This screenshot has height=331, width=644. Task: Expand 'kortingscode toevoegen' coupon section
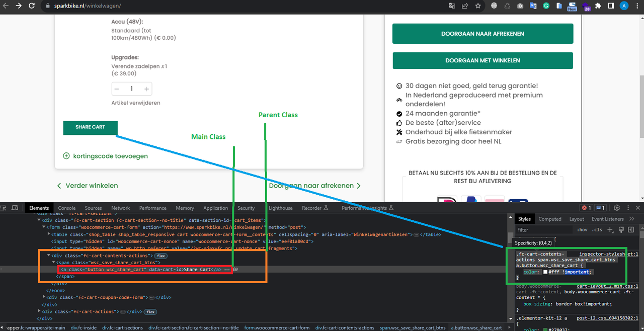coord(106,156)
